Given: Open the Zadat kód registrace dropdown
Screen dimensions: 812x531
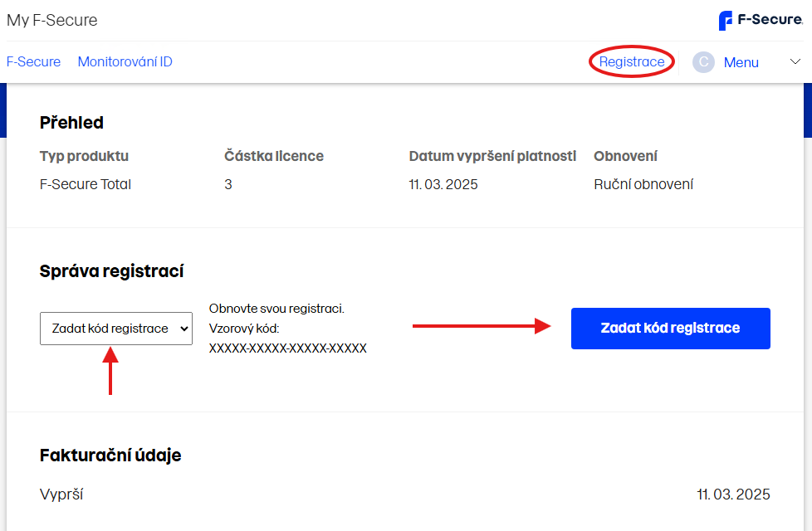Looking at the screenshot, I should (x=116, y=328).
